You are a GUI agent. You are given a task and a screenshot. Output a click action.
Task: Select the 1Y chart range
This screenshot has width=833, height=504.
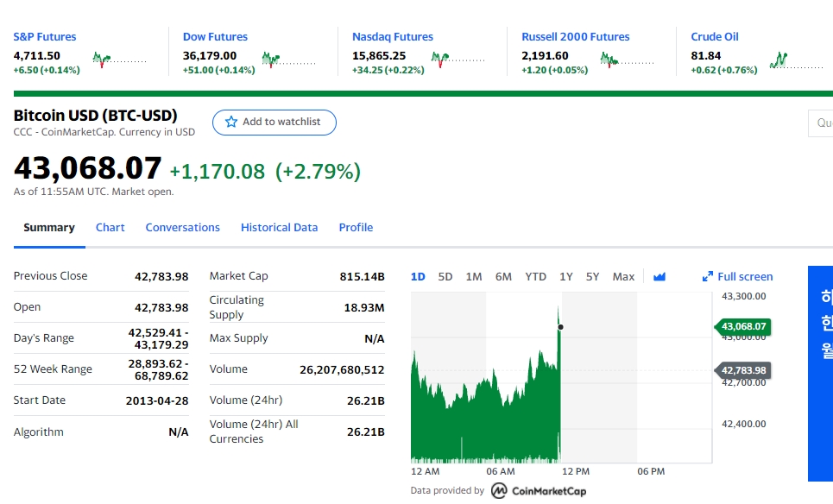pos(565,277)
